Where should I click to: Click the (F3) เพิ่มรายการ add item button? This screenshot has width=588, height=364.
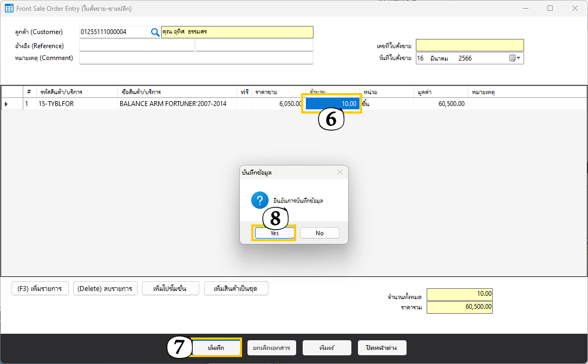40,289
